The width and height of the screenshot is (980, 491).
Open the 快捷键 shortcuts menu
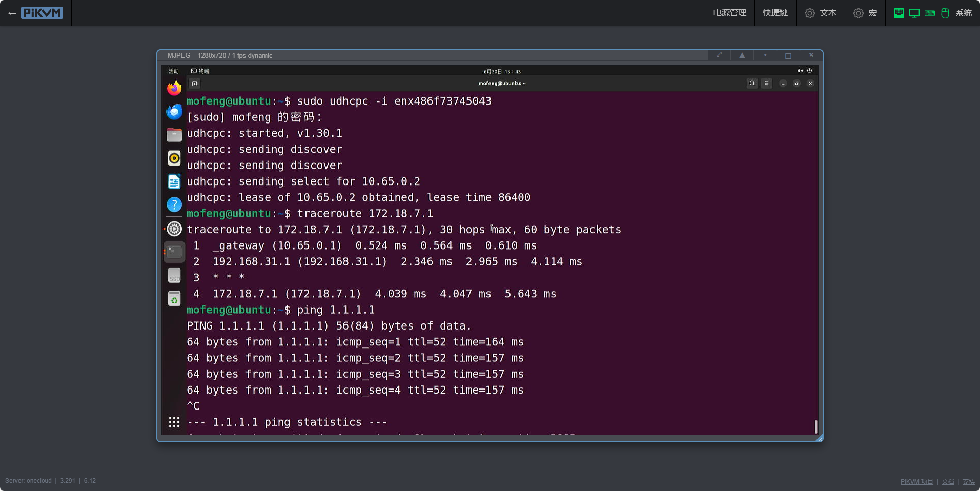(x=775, y=13)
